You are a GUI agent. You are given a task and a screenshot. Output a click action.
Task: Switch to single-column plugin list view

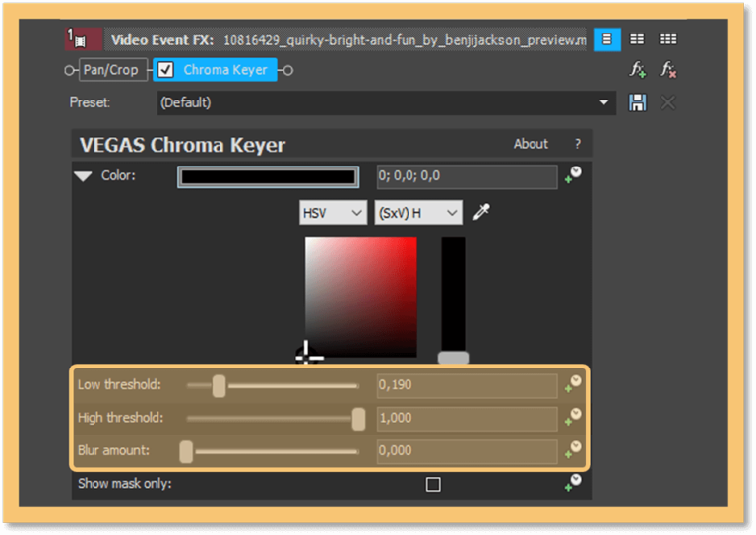(x=606, y=39)
